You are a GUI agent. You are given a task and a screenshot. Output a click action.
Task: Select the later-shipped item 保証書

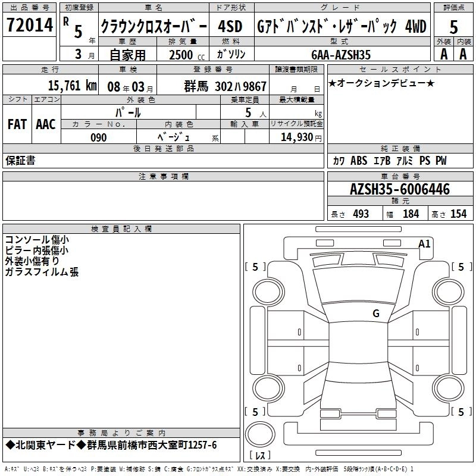(20, 161)
